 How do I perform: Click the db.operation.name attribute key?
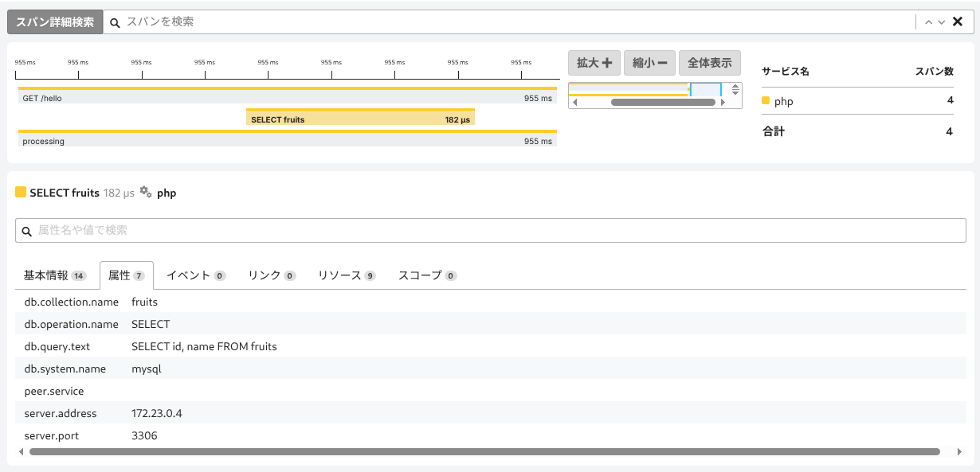(x=72, y=325)
